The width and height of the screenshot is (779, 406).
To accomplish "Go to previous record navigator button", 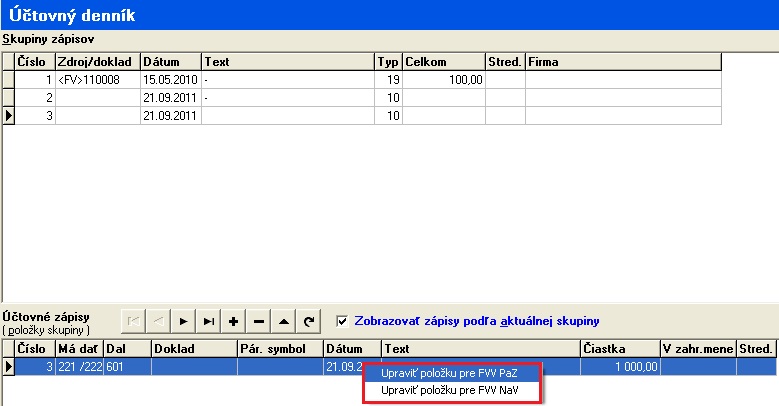I will pos(158,321).
